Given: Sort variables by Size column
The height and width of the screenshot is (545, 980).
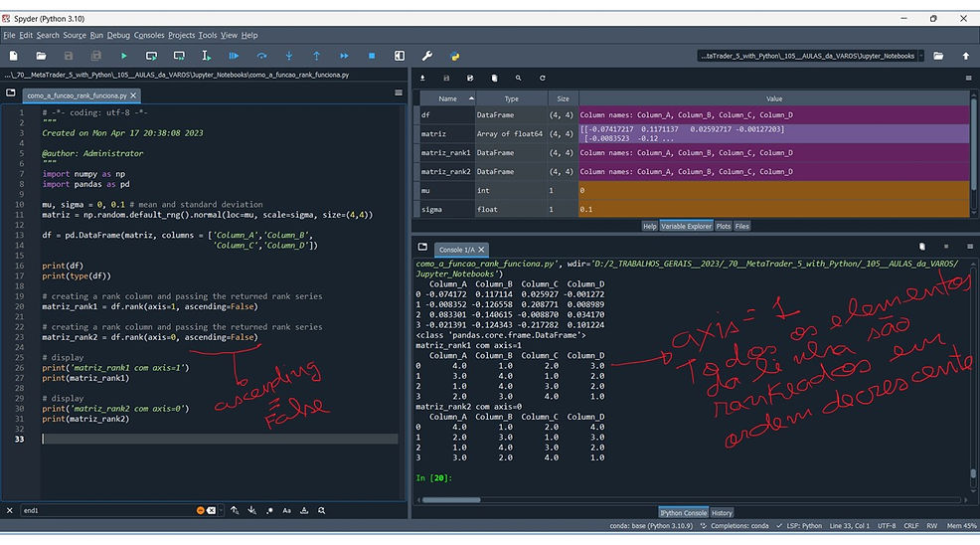Looking at the screenshot, I should [x=564, y=98].
